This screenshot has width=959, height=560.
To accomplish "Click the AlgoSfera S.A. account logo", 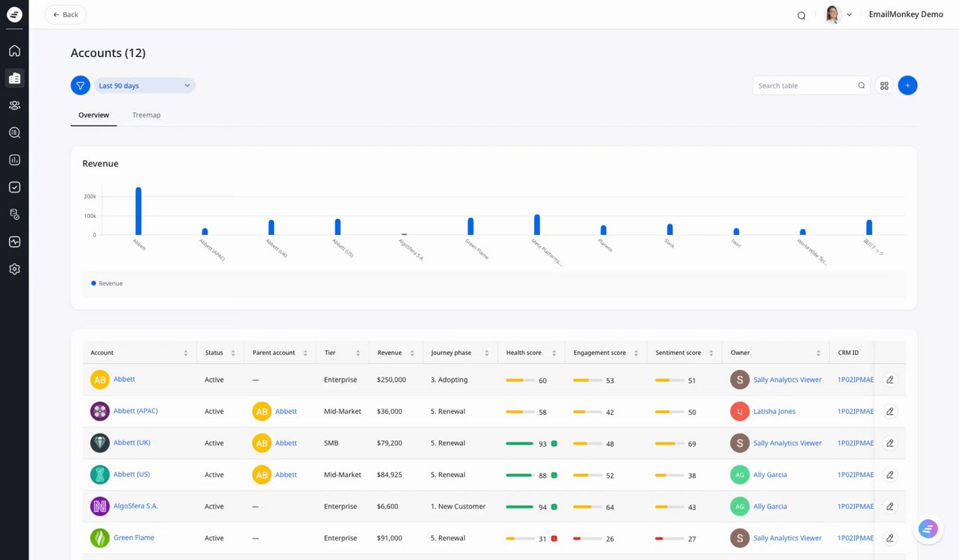I will pos(100,506).
